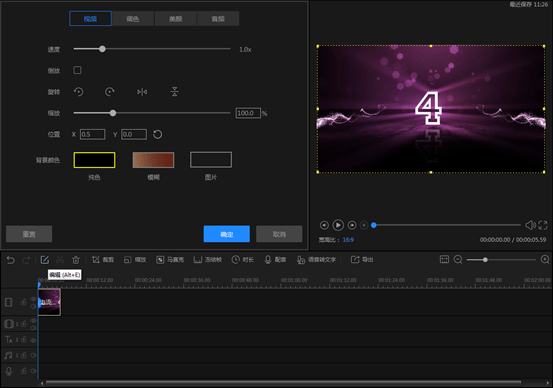Lock the music track
The width and height of the screenshot is (553, 388).
tap(23, 355)
